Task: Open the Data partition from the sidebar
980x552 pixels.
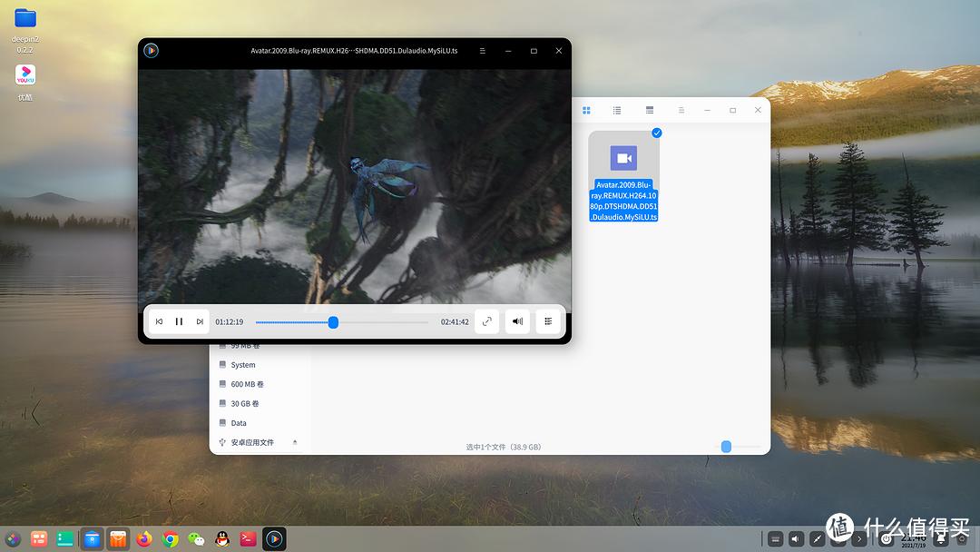Action: [x=238, y=422]
